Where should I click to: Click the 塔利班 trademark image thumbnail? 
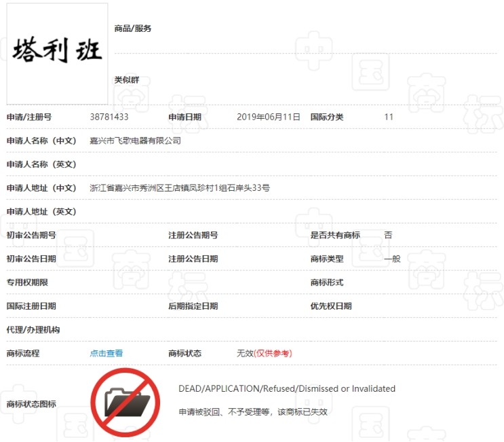pos(58,53)
